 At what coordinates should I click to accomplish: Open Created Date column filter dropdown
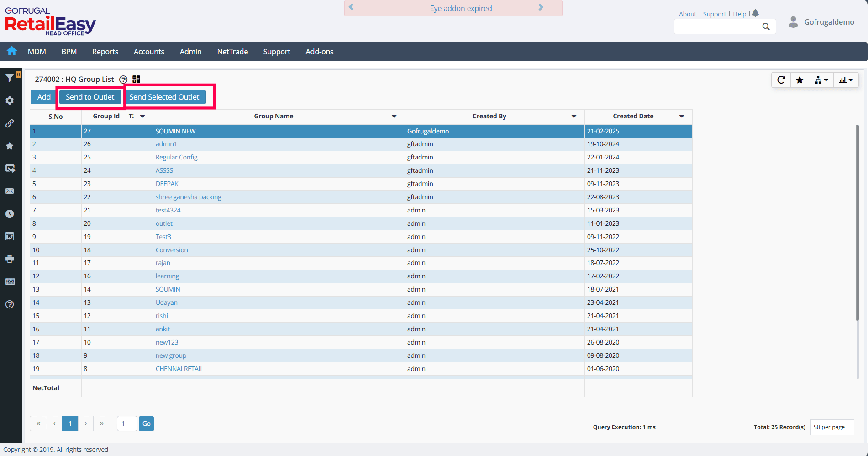[682, 116]
